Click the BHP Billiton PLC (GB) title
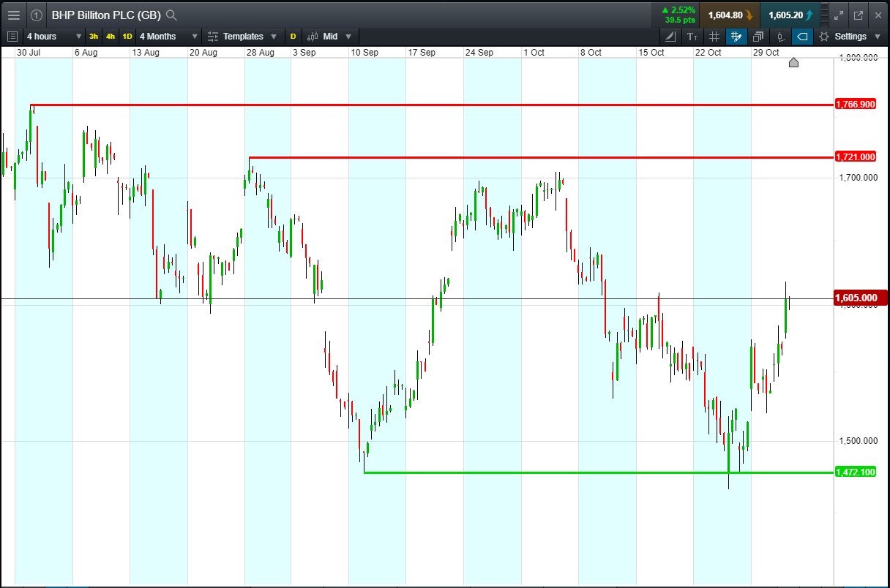Image resolution: width=890 pixels, height=588 pixels. coord(106,15)
